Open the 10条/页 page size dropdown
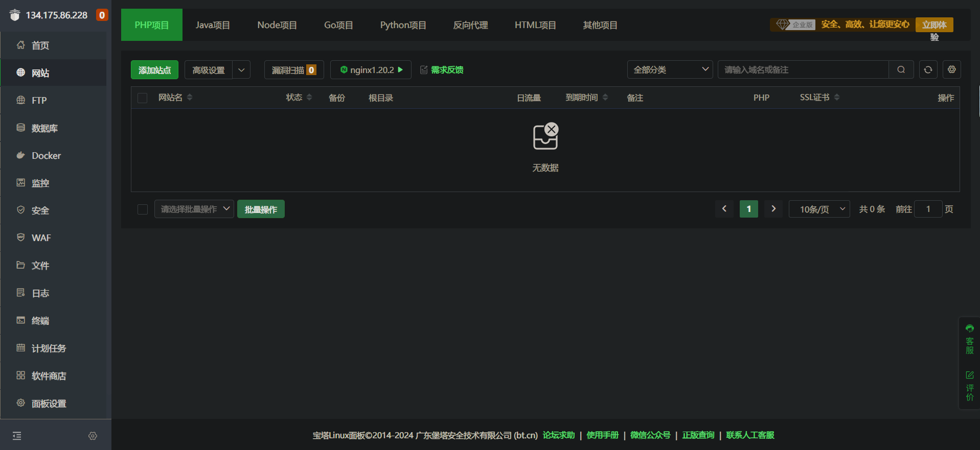The width and height of the screenshot is (980, 450). [819, 209]
